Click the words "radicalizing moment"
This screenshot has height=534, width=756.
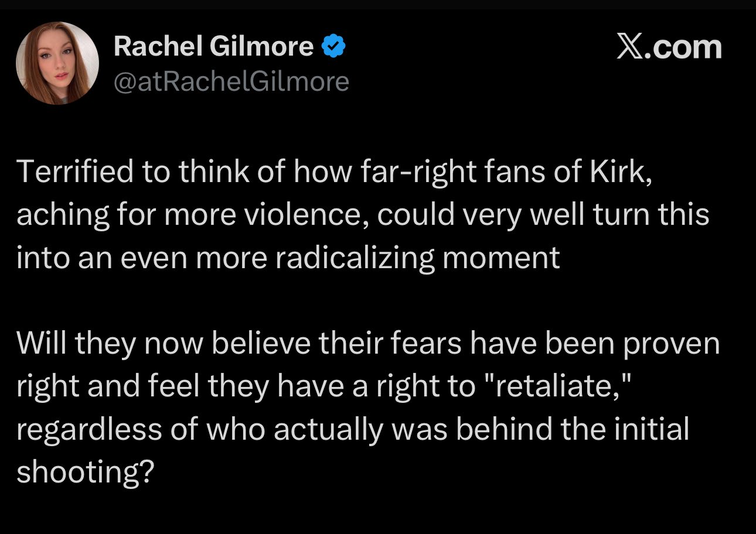coord(418,258)
